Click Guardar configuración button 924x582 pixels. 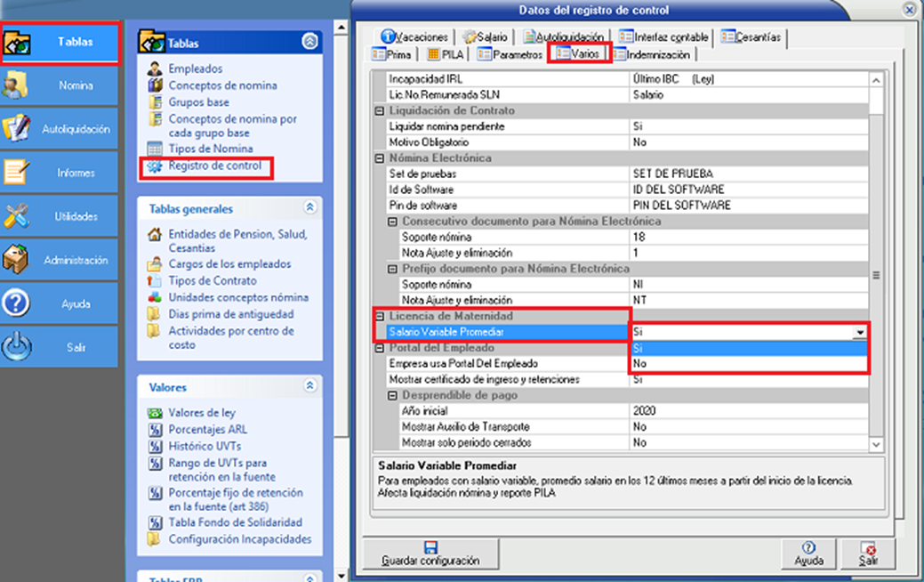[x=430, y=554]
